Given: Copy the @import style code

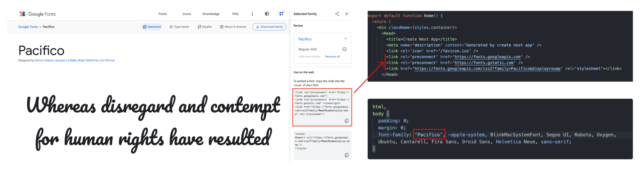Looking at the screenshot, I should [x=347, y=155].
